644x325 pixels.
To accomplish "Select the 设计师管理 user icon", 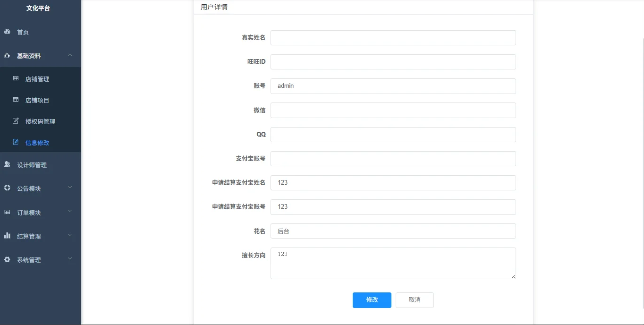I will [7, 164].
